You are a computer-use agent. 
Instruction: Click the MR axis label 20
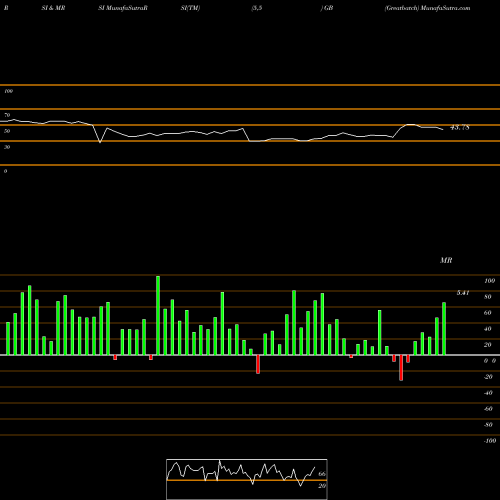pos(488,345)
